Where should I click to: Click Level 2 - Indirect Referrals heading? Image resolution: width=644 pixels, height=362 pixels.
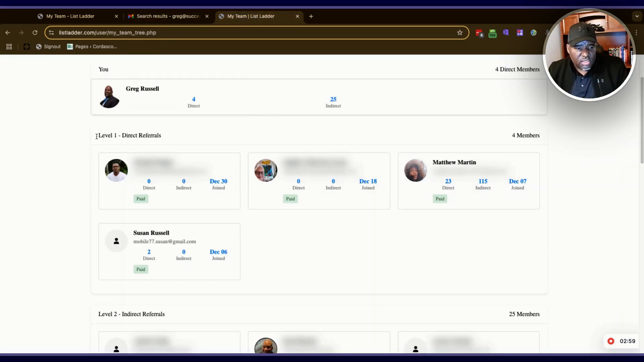pos(131,314)
